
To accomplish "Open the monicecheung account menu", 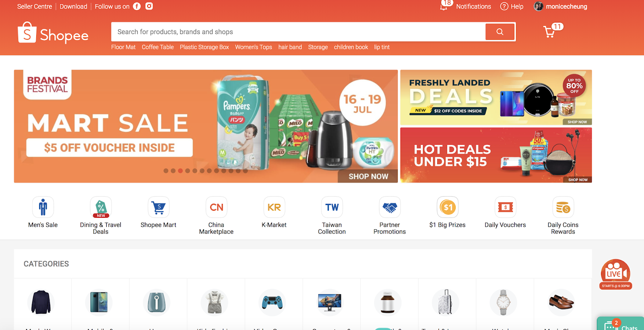I will pos(560,6).
